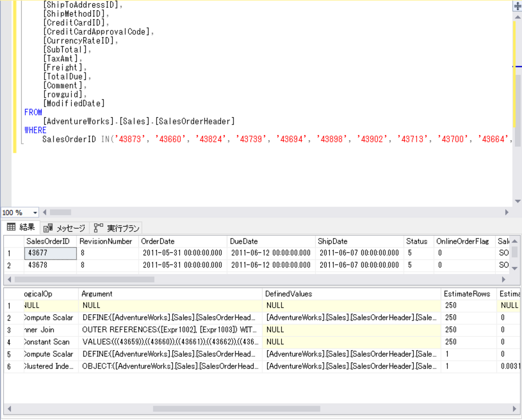Select the OBJECT argument cell in row 6

click(170, 366)
